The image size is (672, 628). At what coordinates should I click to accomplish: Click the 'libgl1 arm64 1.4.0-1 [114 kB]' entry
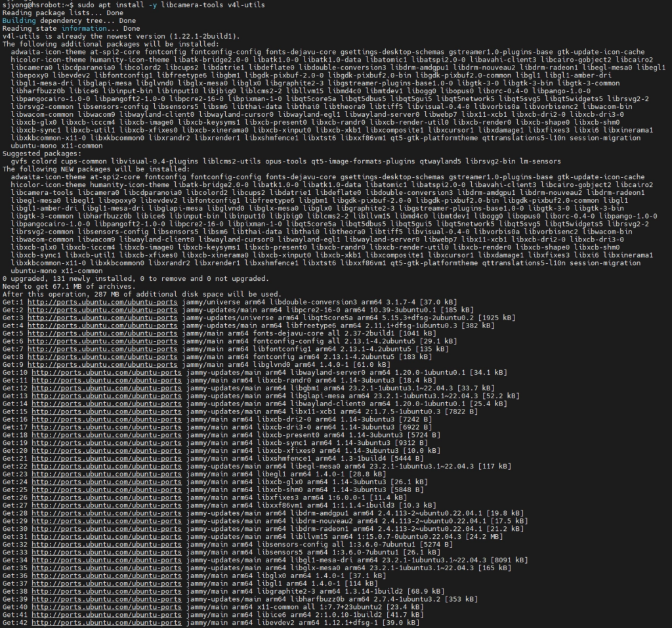(318, 583)
